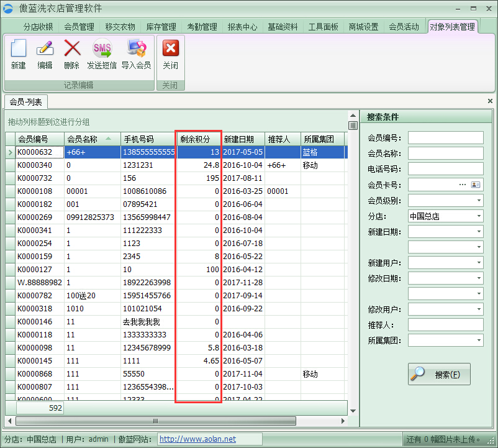Click the card reader icon in 会员卡号 field
Screen dimensions: 498x448
pos(476,185)
